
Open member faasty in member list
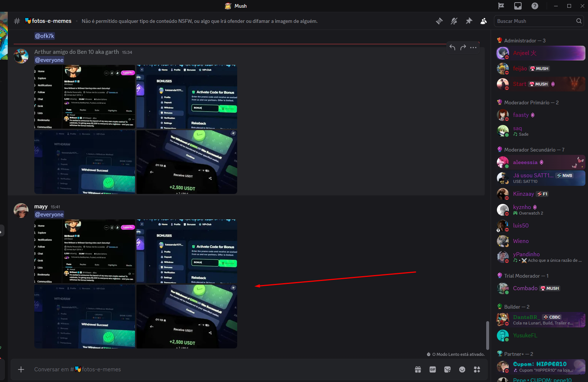(540, 115)
